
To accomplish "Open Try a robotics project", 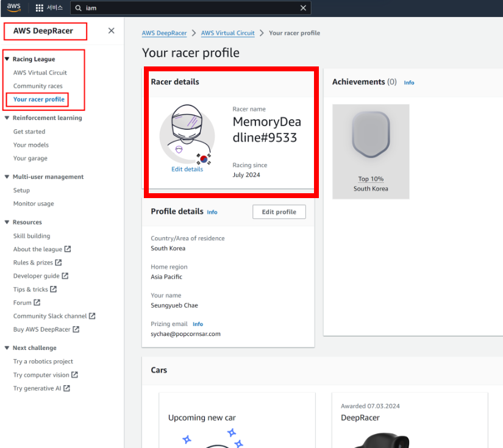I will pos(43,361).
